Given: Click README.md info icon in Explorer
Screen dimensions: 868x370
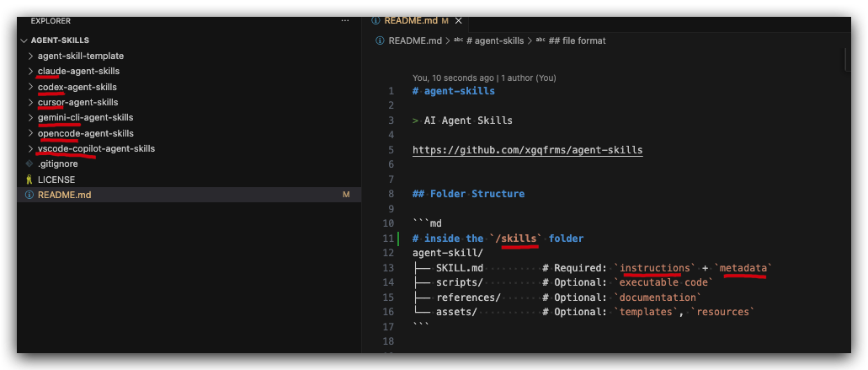Looking at the screenshot, I should 29,195.
